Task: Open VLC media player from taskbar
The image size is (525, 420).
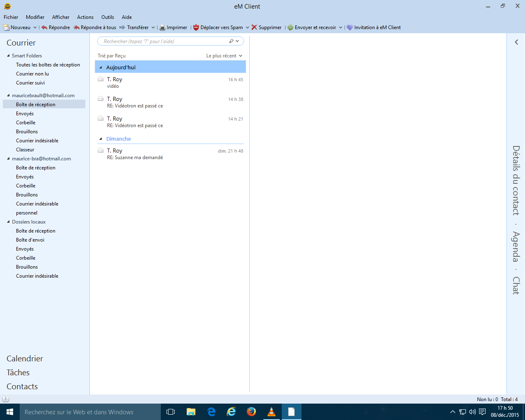Action: pyautogui.click(x=272, y=412)
